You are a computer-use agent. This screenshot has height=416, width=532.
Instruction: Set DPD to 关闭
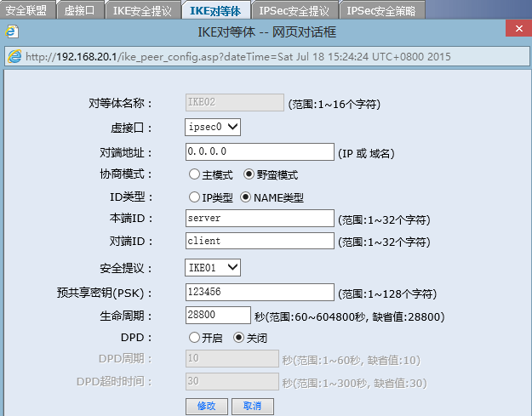239,337
